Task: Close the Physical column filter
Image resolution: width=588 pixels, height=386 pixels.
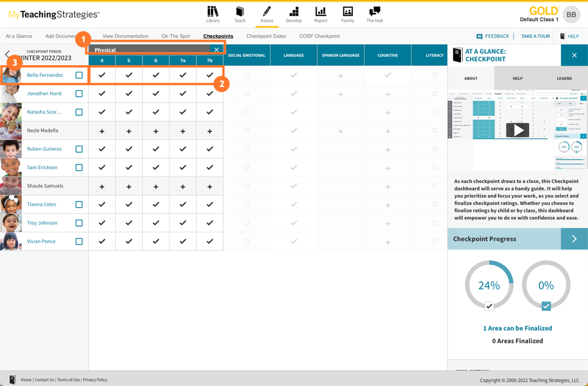Action: point(216,50)
